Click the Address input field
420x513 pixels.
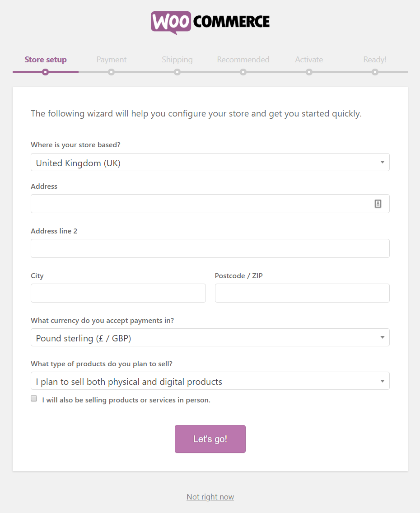[210, 204]
